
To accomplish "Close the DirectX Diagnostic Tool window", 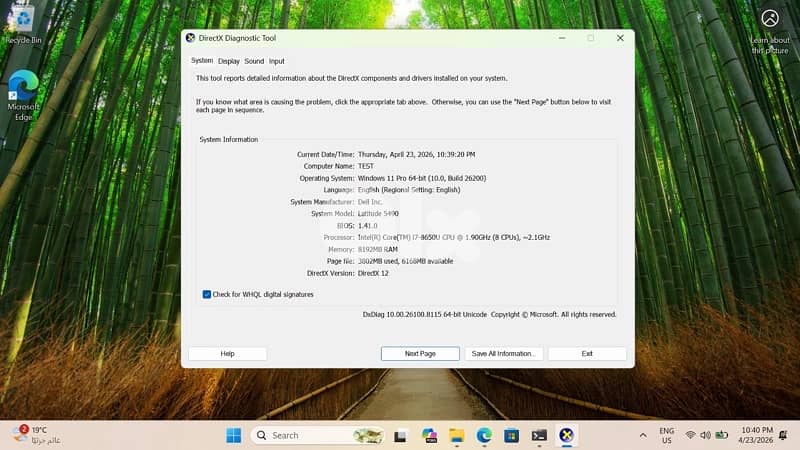I will coord(620,38).
